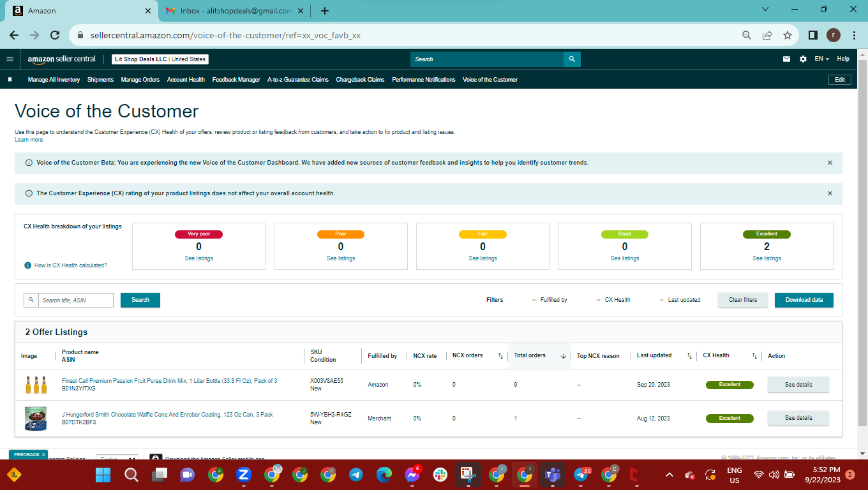Go to Manage Orders

point(140,80)
